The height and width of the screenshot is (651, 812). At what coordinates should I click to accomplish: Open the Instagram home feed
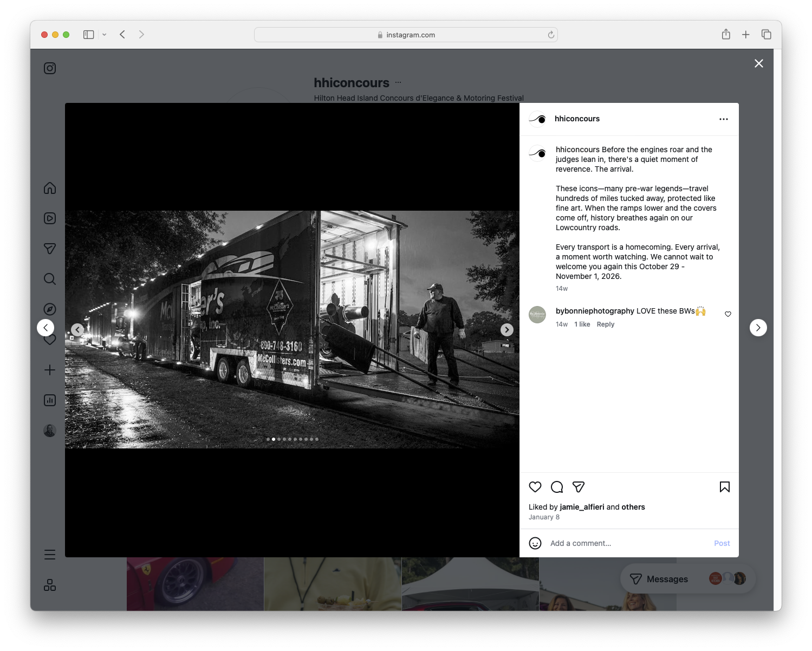(49, 188)
